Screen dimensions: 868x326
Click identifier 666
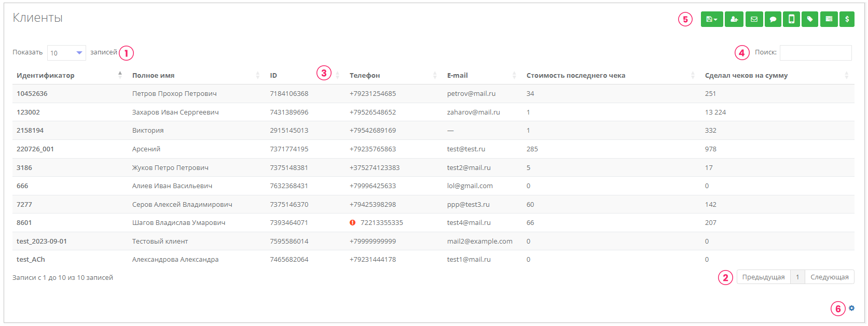pyautogui.click(x=22, y=186)
